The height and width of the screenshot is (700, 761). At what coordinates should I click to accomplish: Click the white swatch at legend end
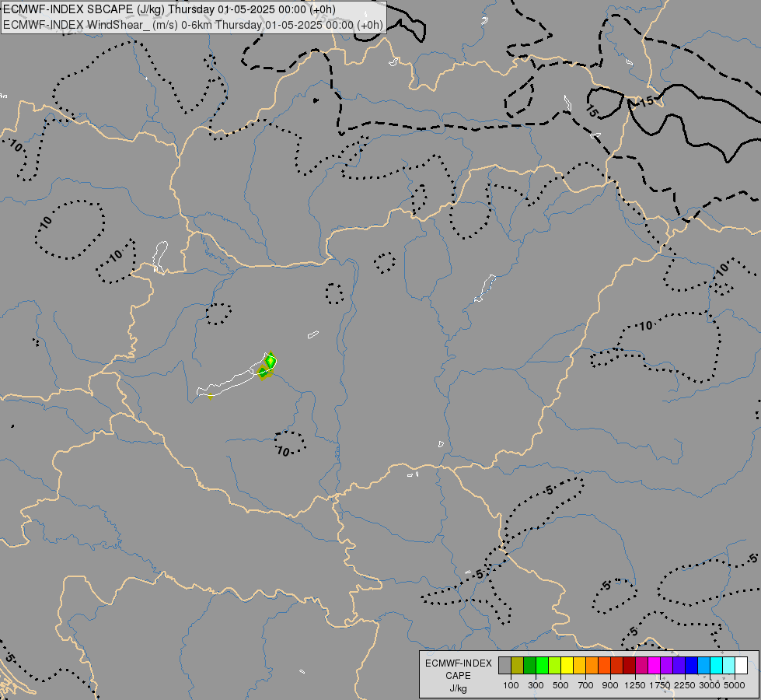click(x=741, y=666)
